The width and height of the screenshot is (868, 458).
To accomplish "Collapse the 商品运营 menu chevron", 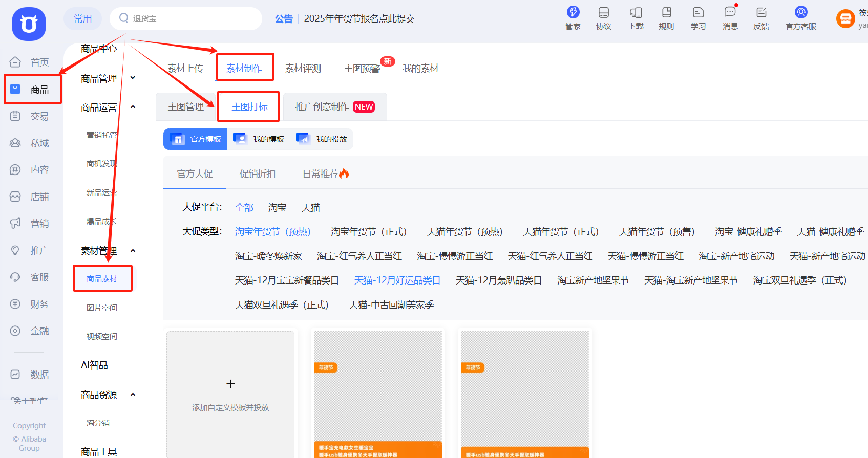I will tap(133, 107).
